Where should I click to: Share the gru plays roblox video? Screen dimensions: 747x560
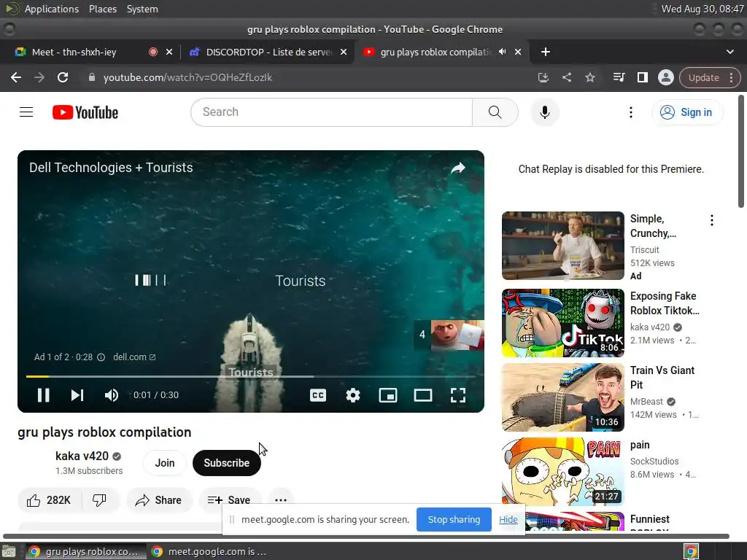tap(158, 500)
